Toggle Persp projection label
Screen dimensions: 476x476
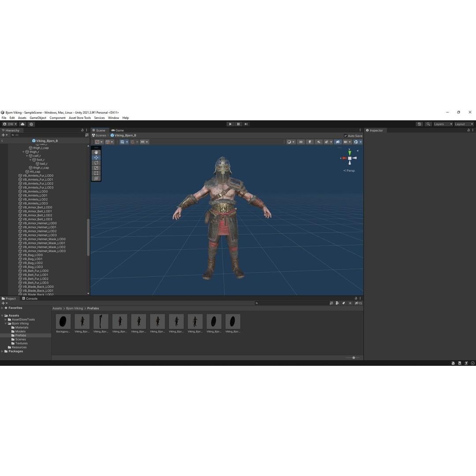[349, 171]
